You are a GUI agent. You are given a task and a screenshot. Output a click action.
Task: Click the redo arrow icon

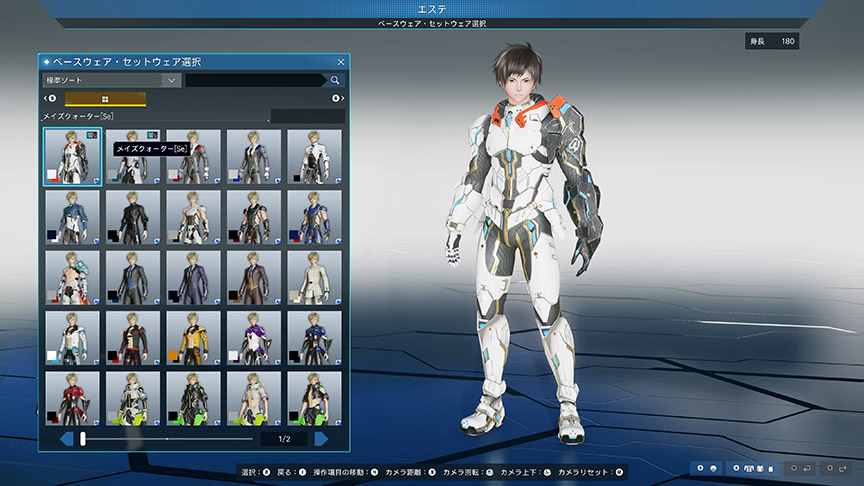(x=843, y=469)
